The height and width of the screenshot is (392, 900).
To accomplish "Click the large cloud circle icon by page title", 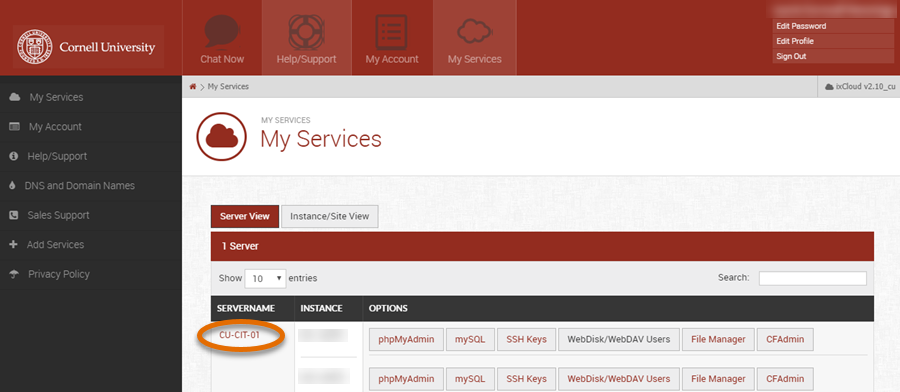I will tap(222, 137).
